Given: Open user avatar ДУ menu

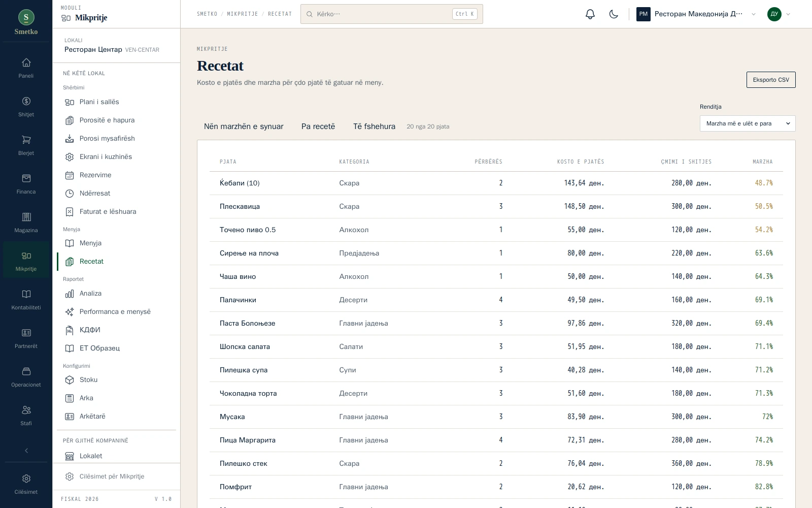Looking at the screenshot, I should (779, 14).
